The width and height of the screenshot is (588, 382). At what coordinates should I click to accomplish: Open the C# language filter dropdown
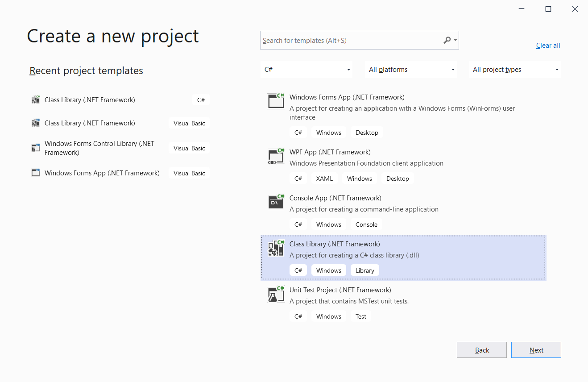306,70
